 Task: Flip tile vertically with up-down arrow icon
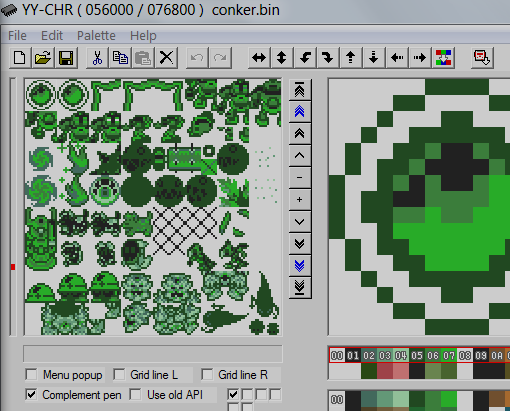click(282, 58)
